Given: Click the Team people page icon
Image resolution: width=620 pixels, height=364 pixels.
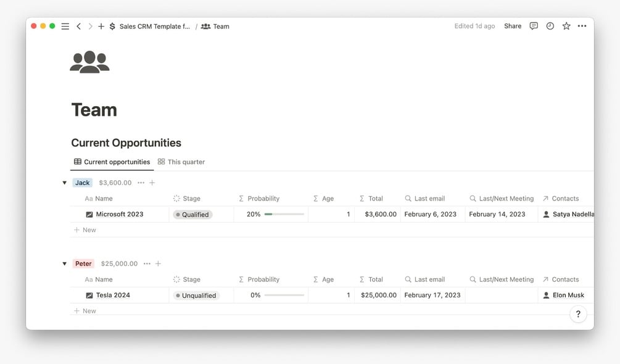Looking at the screenshot, I should click(x=89, y=62).
